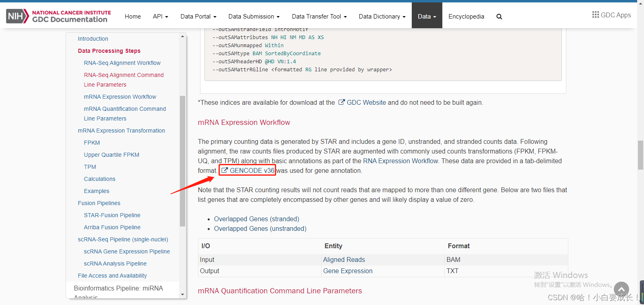Click the --outSAMunmapped Within code line
Screen dimensions: 644x305
coord(248,46)
